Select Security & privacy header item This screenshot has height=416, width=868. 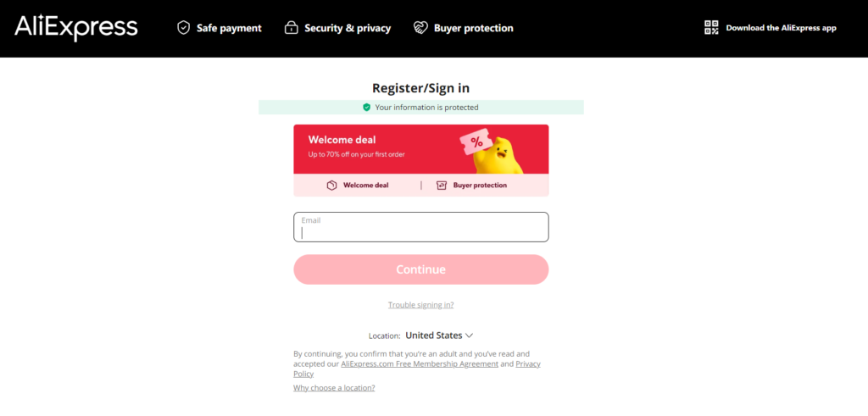pos(348,28)
